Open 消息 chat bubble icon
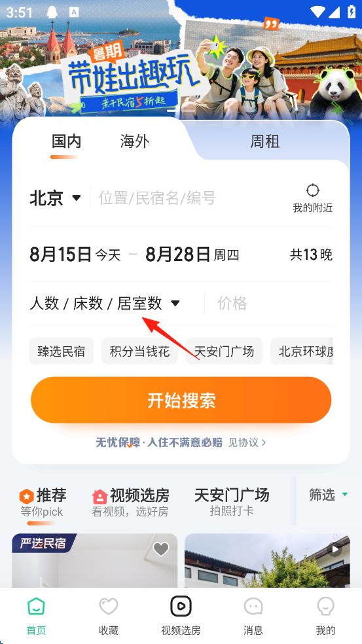 point(253,606)
